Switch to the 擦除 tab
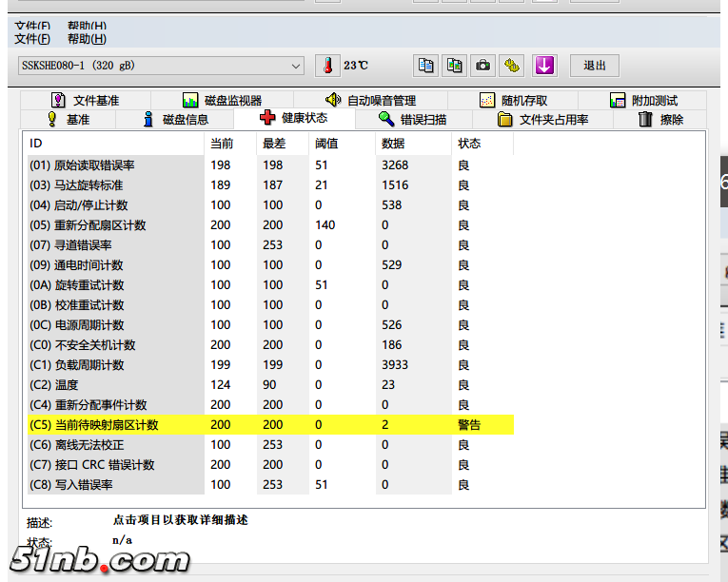 tap(660, 119)
